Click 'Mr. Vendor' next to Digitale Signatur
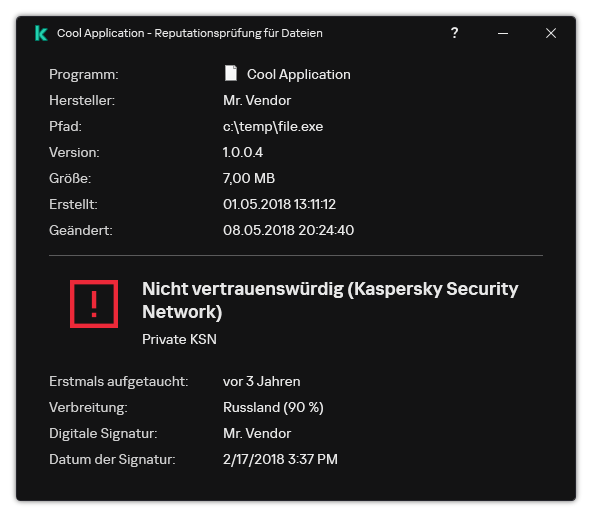The image size is (592, 517). (x=257, y=434)
